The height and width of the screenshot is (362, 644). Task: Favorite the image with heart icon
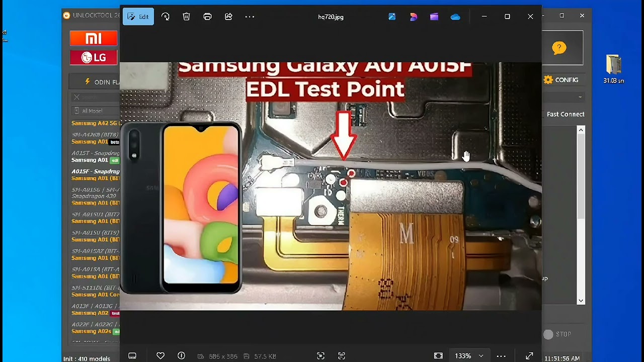[x=160, y=355]
